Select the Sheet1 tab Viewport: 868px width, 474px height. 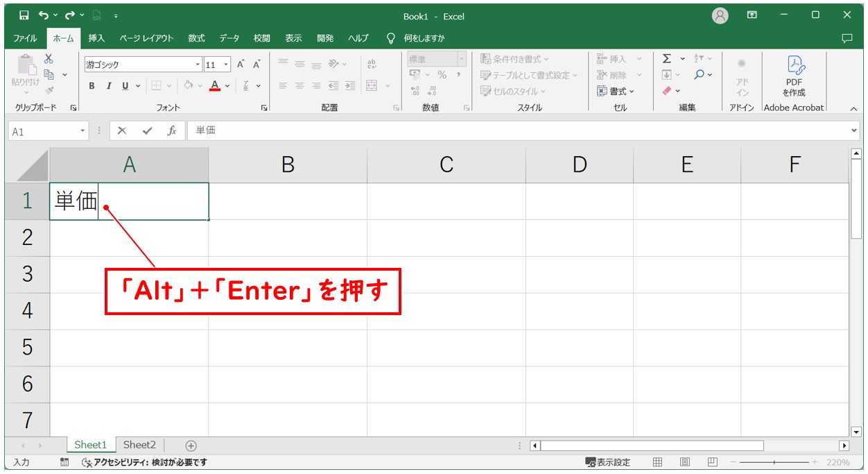(91, 445)
